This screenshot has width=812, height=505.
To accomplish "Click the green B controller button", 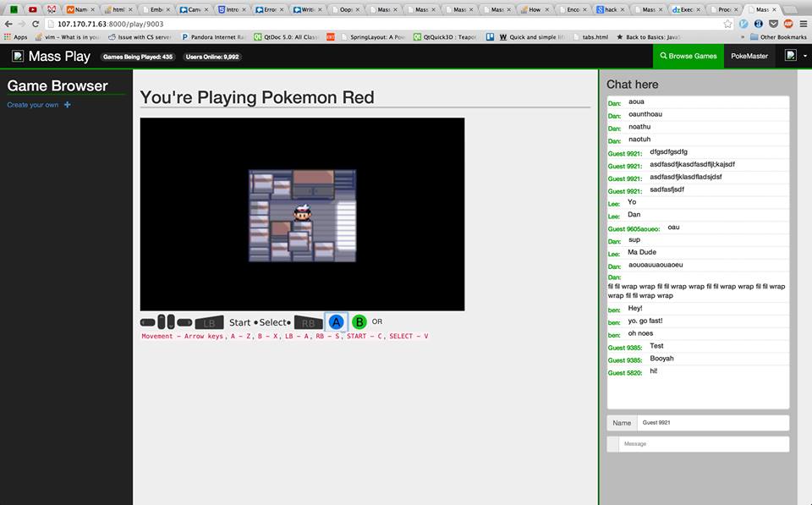I will (x=359, y=322).
